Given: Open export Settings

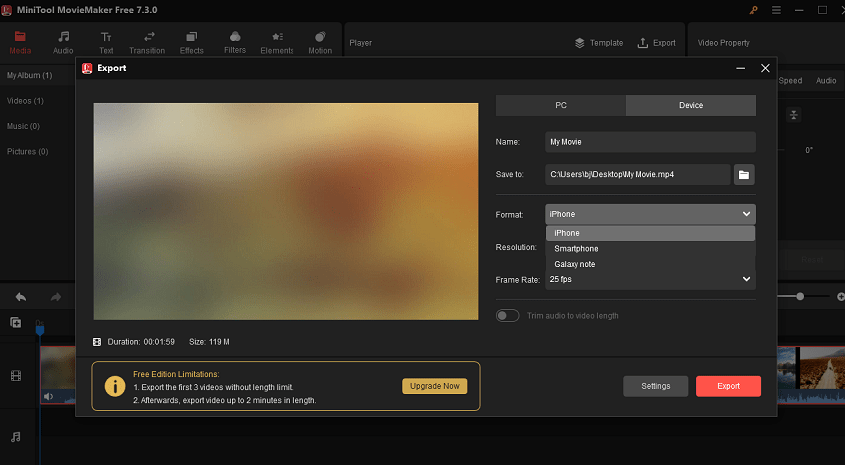Looking at the screenshot, I should (655, 386).
